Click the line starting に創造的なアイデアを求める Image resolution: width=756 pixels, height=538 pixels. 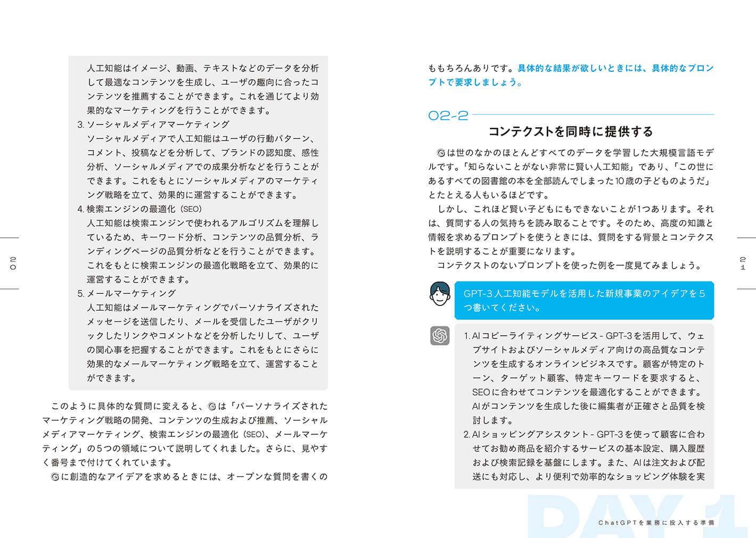click(x=189, y=477)
